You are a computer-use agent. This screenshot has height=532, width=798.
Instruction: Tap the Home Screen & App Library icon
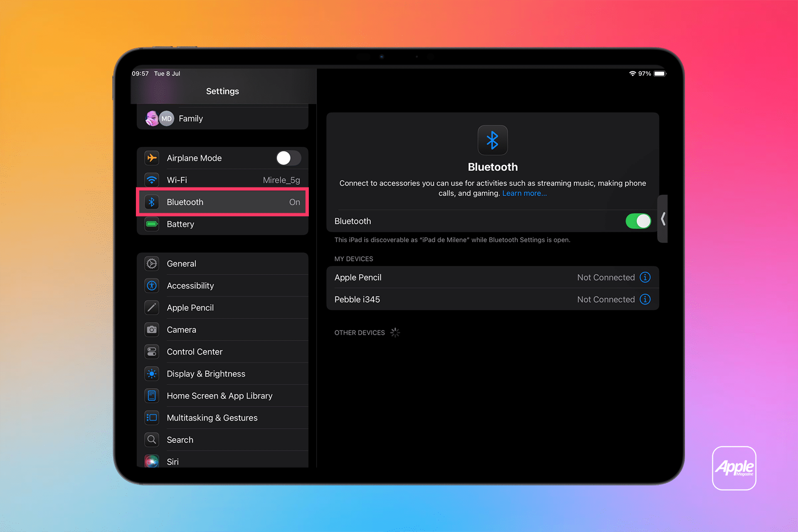pos(152,396)
